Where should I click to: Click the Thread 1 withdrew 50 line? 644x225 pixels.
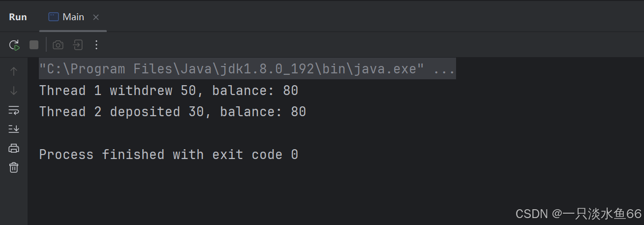(x=169, y=91)
